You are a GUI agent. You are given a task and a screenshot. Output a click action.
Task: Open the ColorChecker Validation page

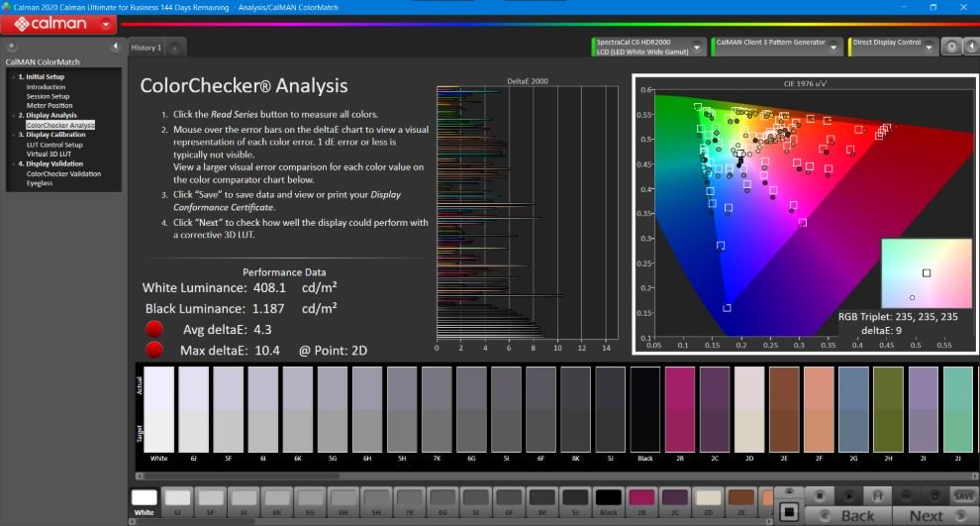[x=63, y=174]
